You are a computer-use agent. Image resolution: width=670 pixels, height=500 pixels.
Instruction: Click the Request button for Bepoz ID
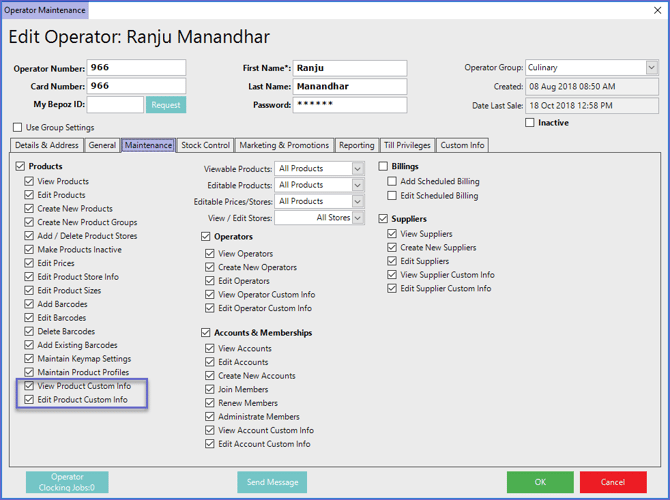coord(166,105)
